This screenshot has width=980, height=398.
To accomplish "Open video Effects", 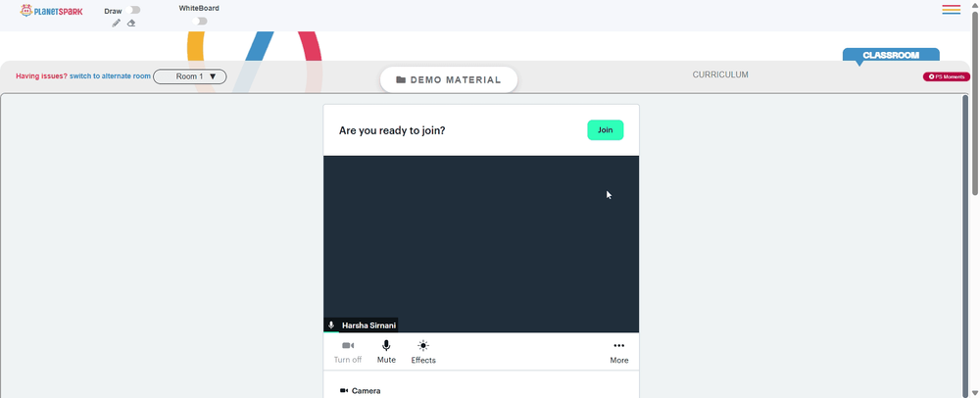I will 423,352.
